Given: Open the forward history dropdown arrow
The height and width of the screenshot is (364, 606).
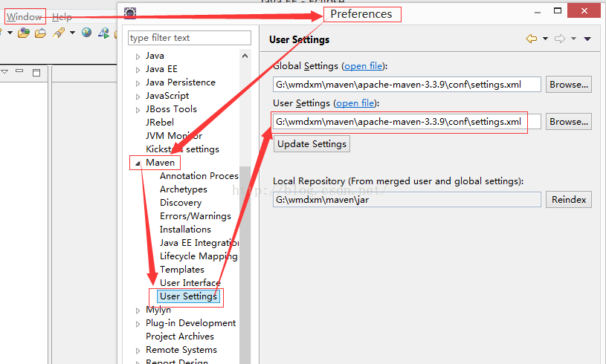Looking at the screenshot, I should coord(573,39).
